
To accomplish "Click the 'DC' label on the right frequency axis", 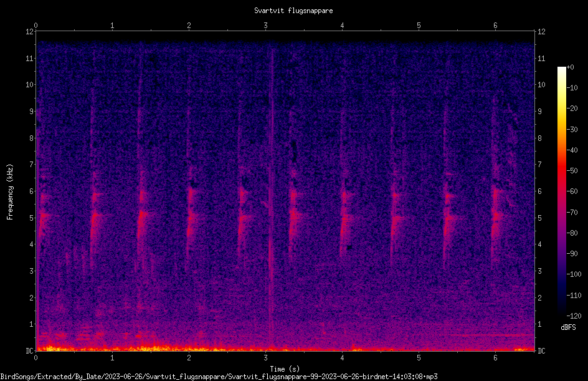I will pos(541,351).
